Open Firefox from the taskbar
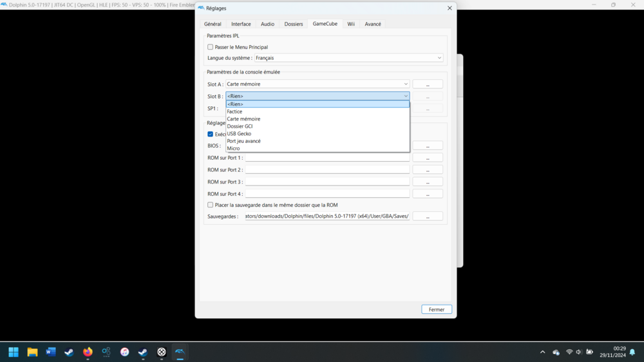This screenshot has width=644, height=362. coord(88,352)
